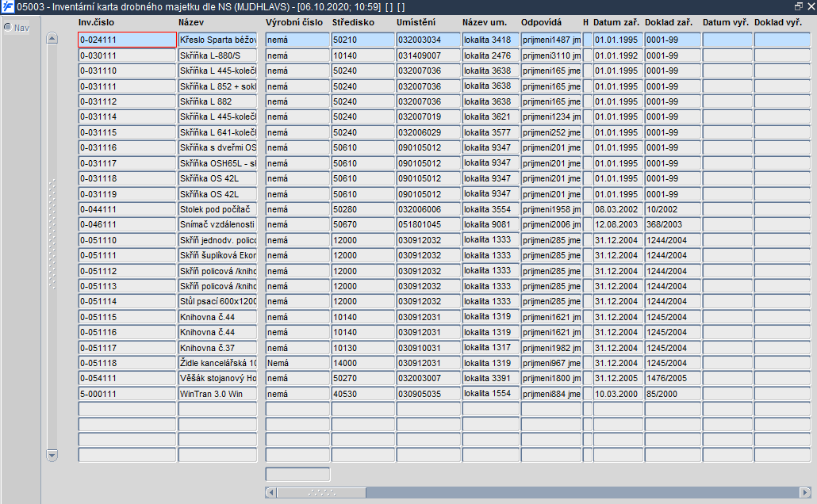Select inventory number 0-044111

(x=127, y=209)
